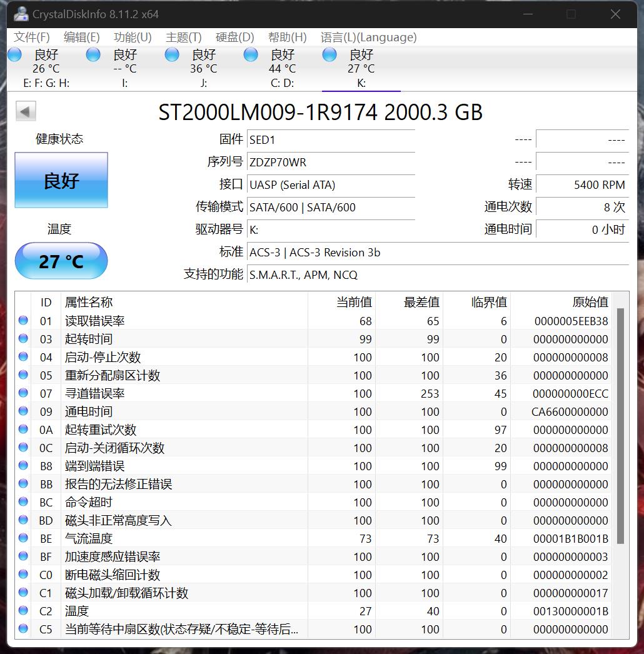This screenshot has height=654, width=644.
Task: Click status orb for attribute BF 加速度感应错误率
Action: 23,556
